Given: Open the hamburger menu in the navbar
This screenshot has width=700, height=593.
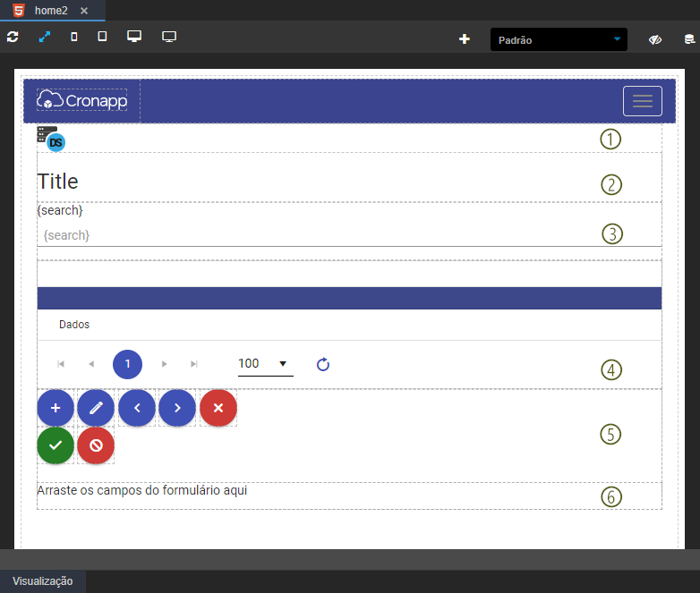Looking at the screenshot, I should click(643, 101).
